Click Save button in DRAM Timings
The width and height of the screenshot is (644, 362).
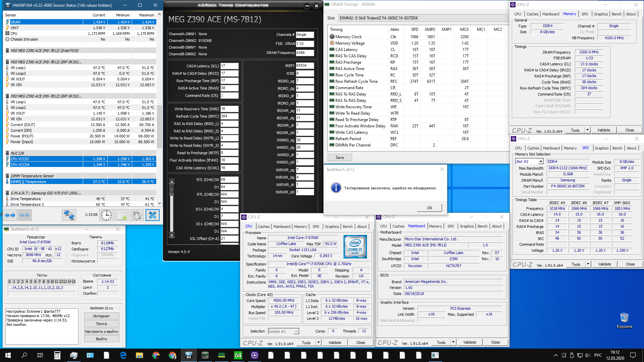click(339, 158)
